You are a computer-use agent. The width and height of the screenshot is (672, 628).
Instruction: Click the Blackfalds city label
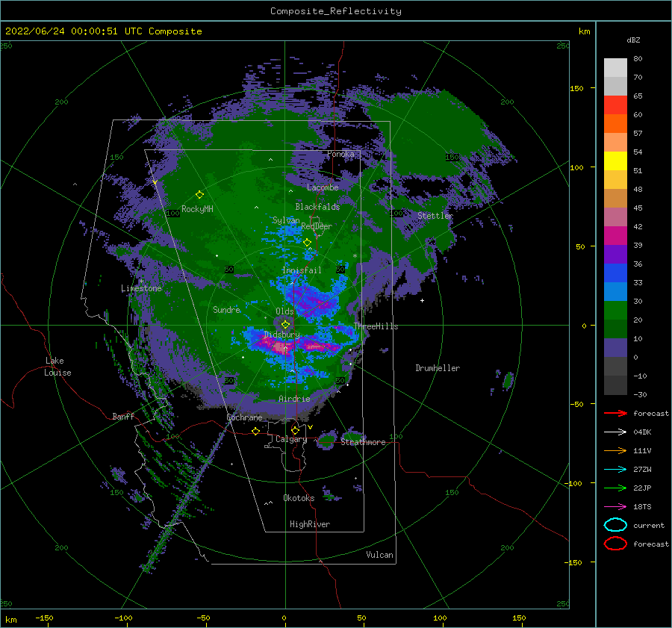pyautogui.click(x=317, y=207)
